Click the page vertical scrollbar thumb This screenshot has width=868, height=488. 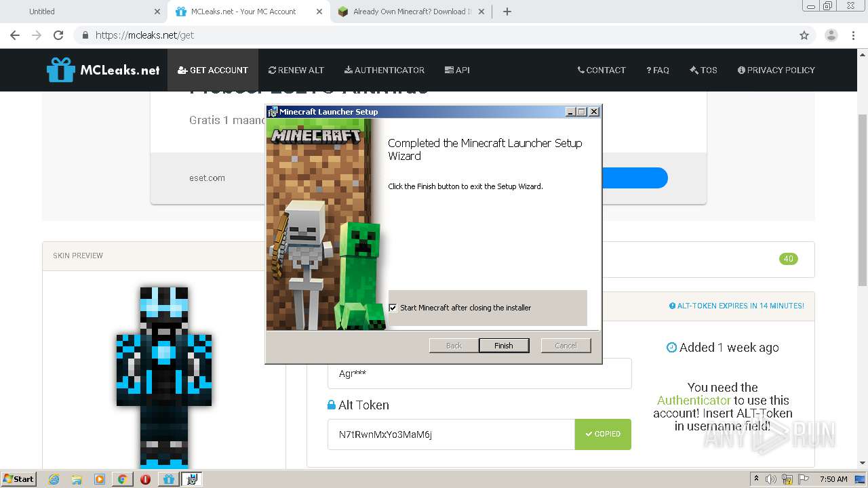(x=862, y=200)
